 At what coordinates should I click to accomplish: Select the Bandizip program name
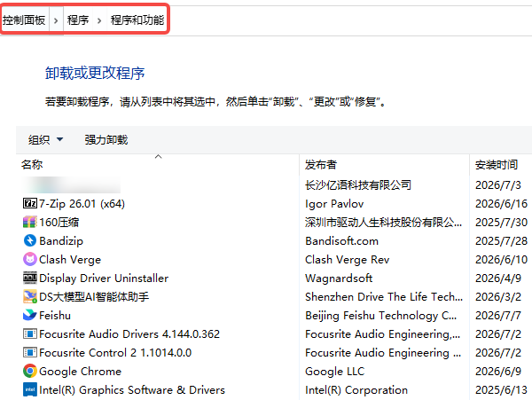point(61,241)
